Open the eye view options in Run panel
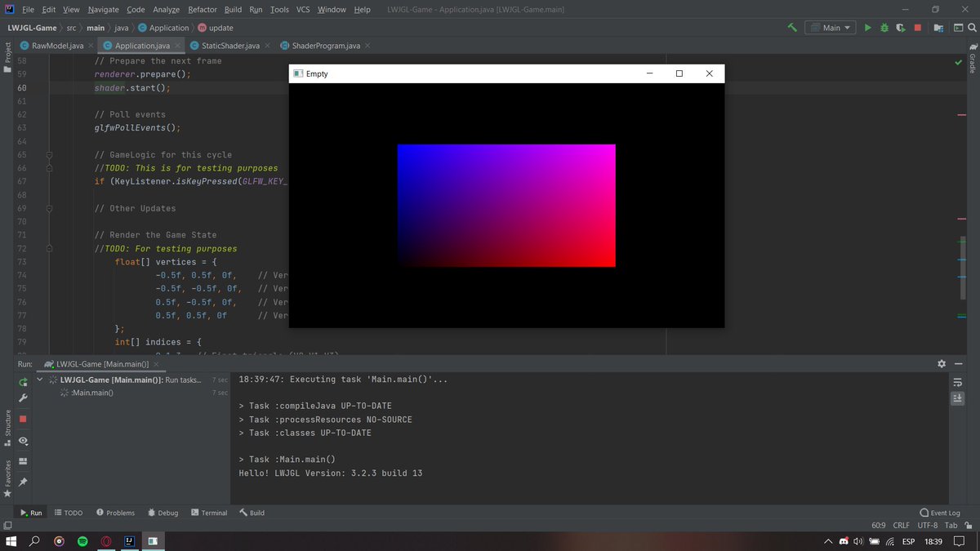 click(x=23, y=441)
